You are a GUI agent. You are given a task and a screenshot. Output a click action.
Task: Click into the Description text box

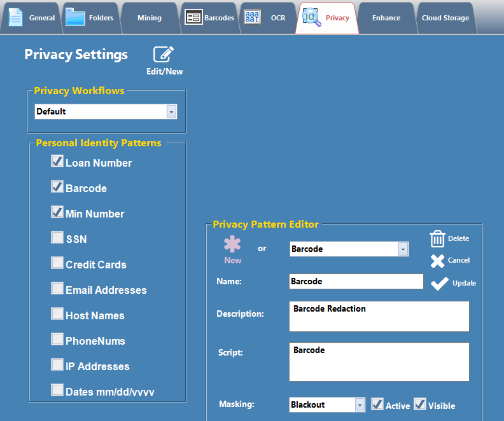point(379,316)
